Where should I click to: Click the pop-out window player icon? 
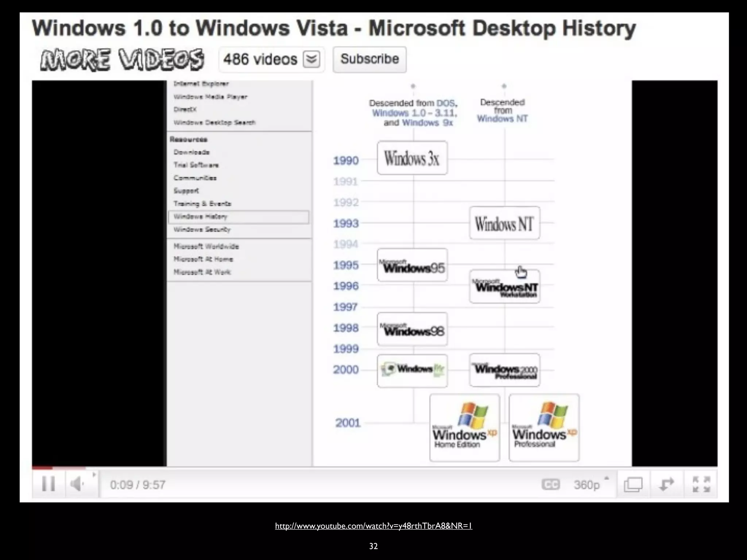tap(633, 485)
